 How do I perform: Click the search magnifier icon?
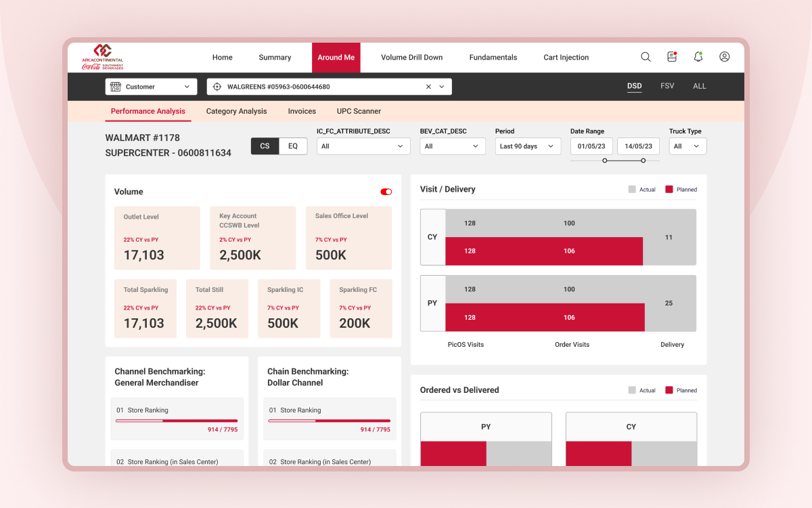click(x=646, y=57)
